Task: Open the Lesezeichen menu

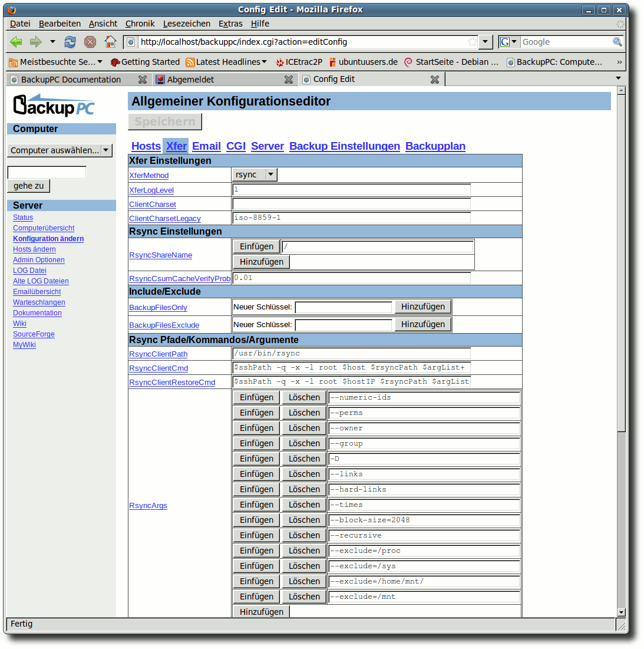Action: coord(187,24)
